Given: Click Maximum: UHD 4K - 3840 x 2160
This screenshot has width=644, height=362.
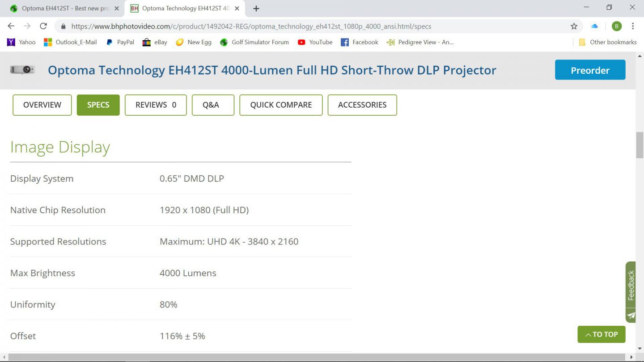Looking at the screenshot, I should tap(229, 241).
